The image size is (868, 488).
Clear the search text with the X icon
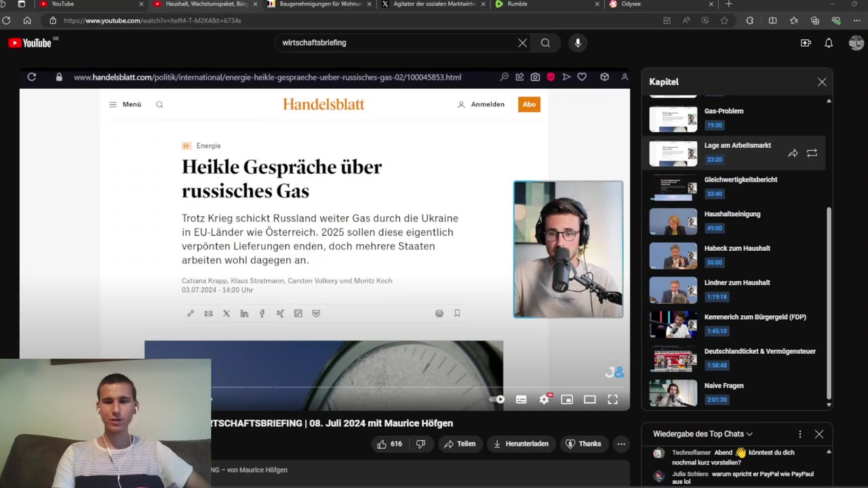(x=522, y=43)
